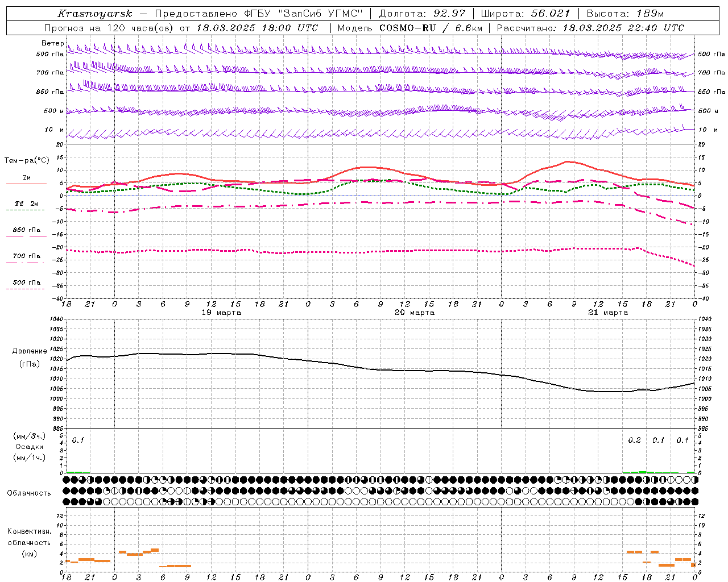Select the Высота: 189м field
728x582 pixels.
point(625,14)
